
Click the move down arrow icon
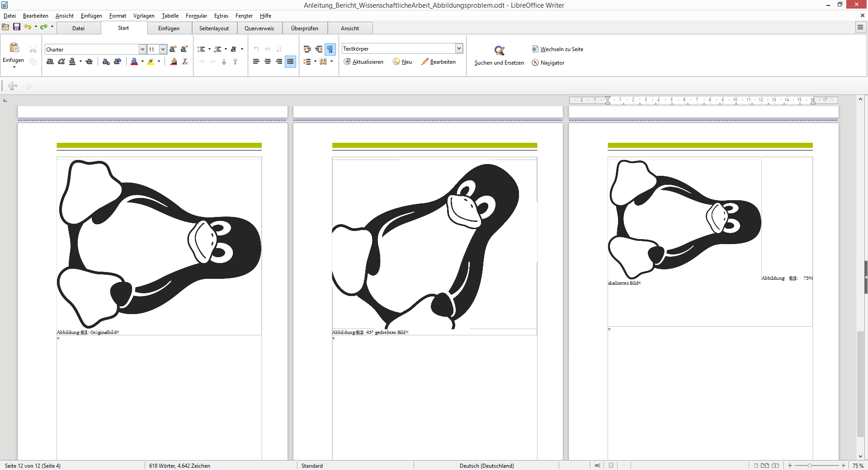[224, 61]
